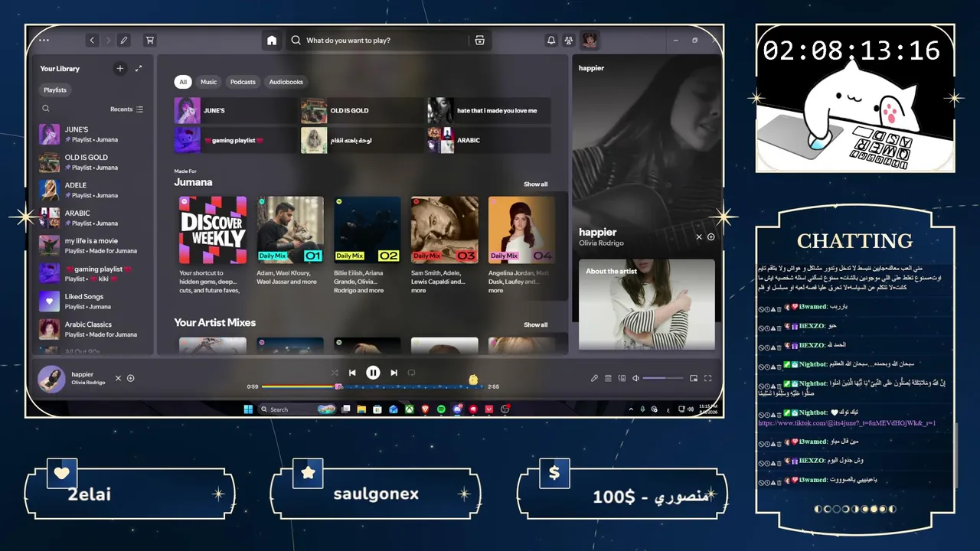Add happier to library in right panel

pyautogui.click(x=710, y=237)
